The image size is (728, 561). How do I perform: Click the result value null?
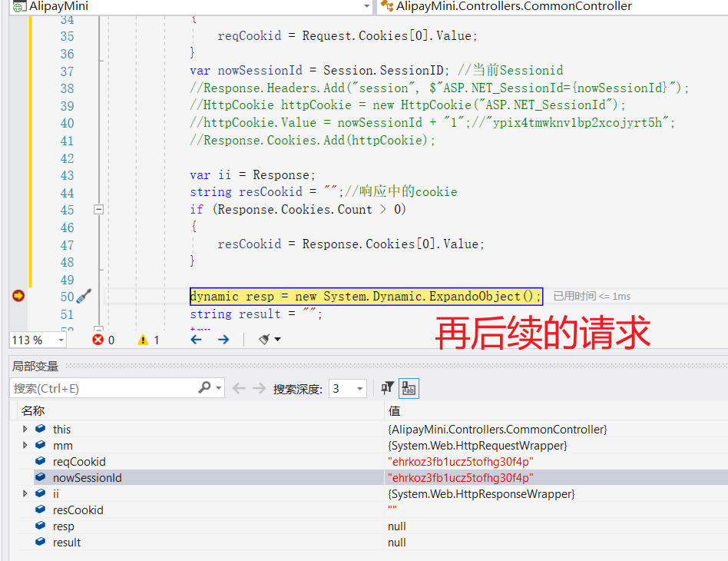tap(397, 543)
